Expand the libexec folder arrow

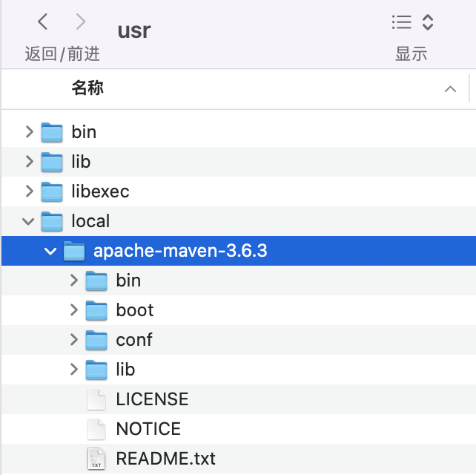coord(29,191)
